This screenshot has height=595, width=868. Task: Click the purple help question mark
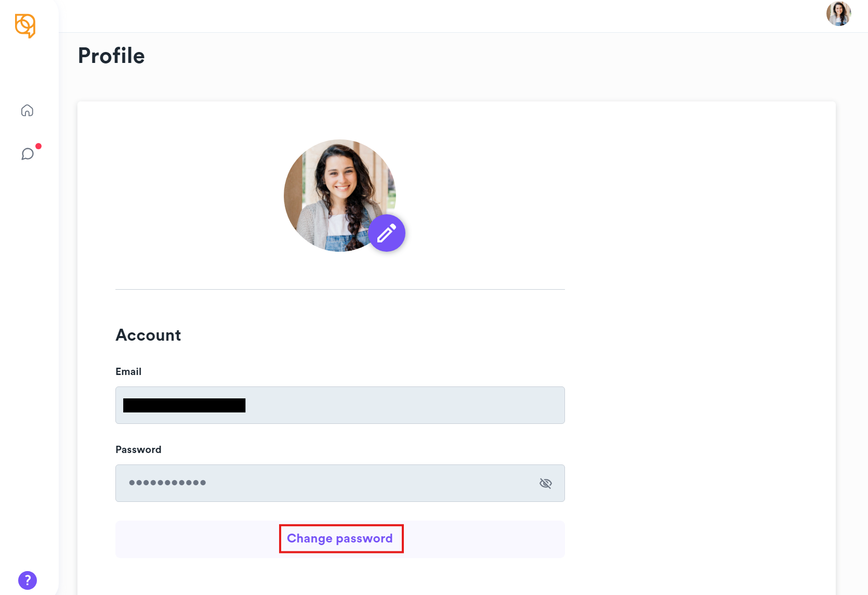click(28, 580)
